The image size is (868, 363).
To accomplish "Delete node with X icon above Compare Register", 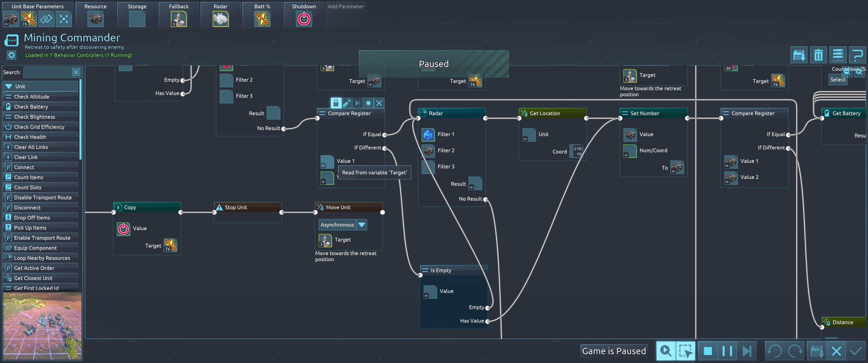I will tap(379, 103).
